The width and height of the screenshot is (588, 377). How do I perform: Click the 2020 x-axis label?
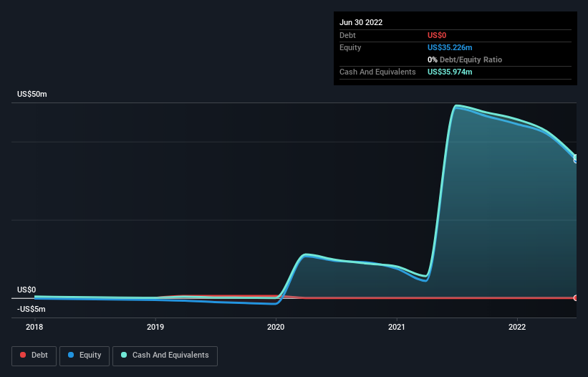tap(276, 327)
